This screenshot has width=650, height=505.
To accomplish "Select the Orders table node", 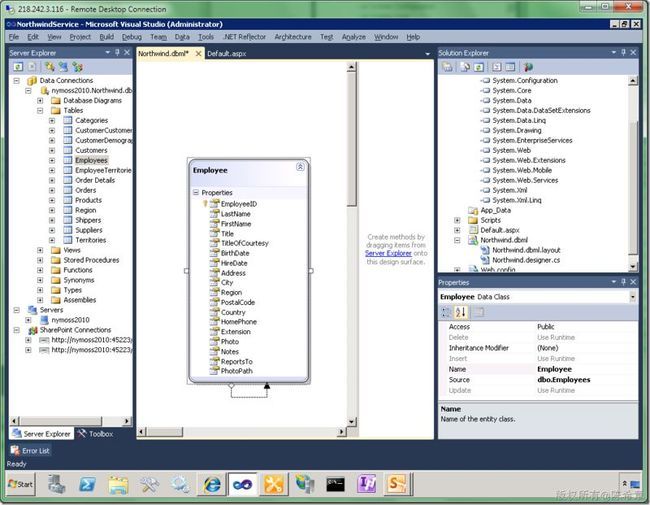I will (86, 190).
